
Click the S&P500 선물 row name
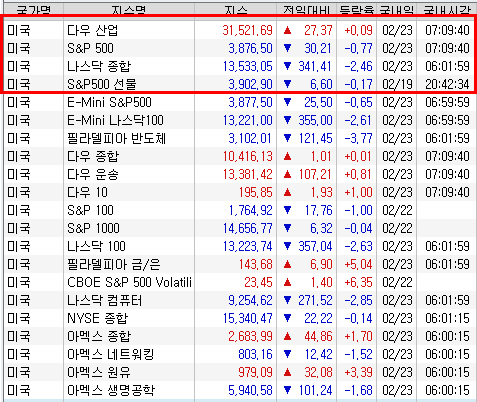coord(102,84)
